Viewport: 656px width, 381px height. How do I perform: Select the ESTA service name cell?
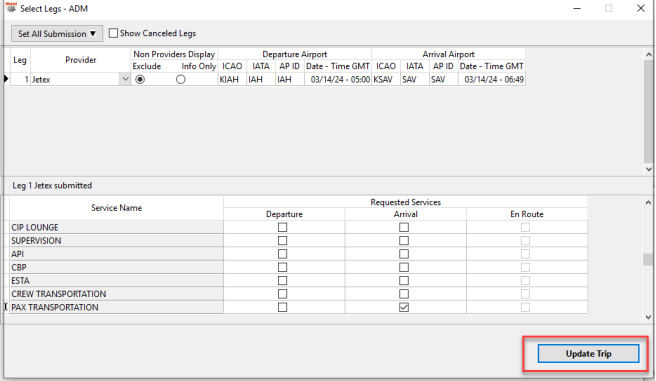(116, 281)
